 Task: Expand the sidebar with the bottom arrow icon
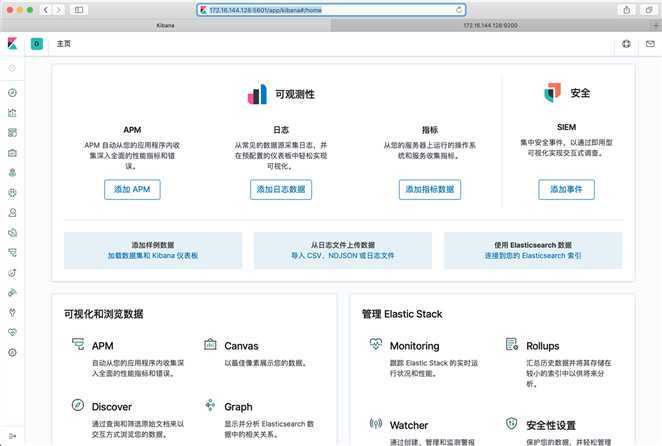pos(12,436)
